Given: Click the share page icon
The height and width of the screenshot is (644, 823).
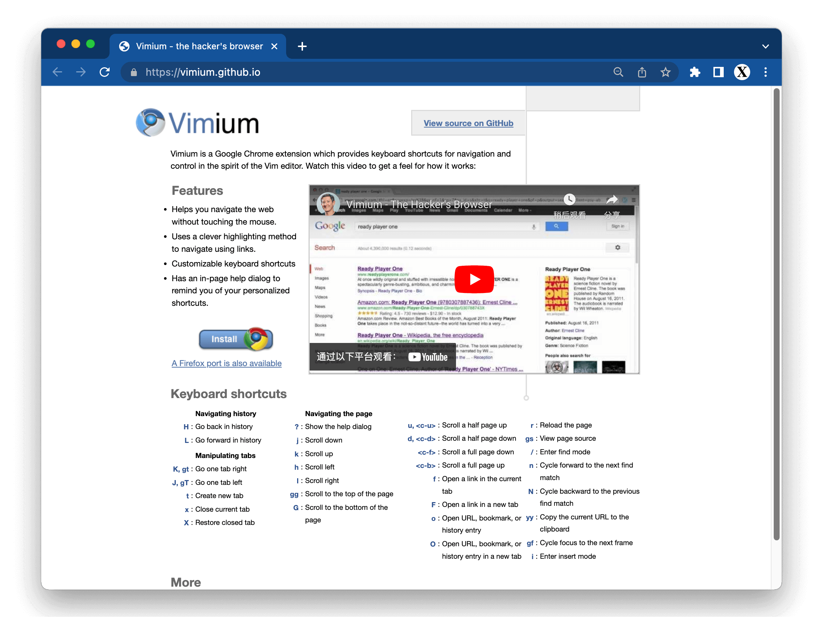Looking at the screenshot, I should point(642,72).
